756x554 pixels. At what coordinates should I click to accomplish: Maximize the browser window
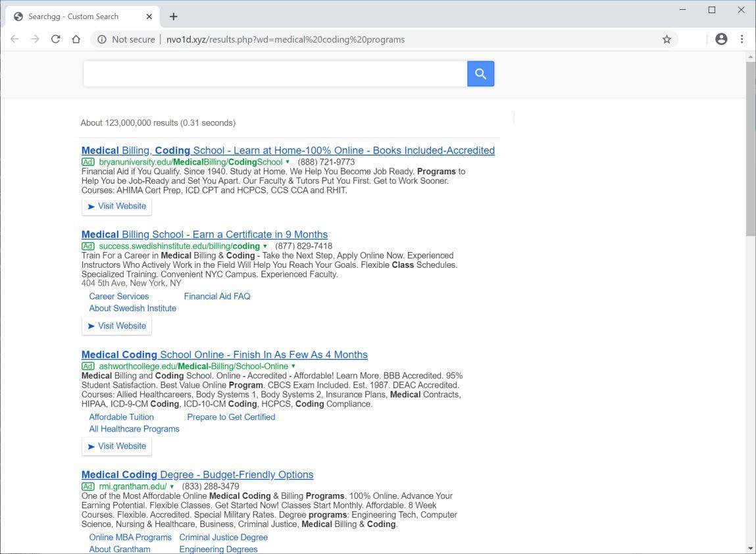pyautogui.click(x=712, y=10)
